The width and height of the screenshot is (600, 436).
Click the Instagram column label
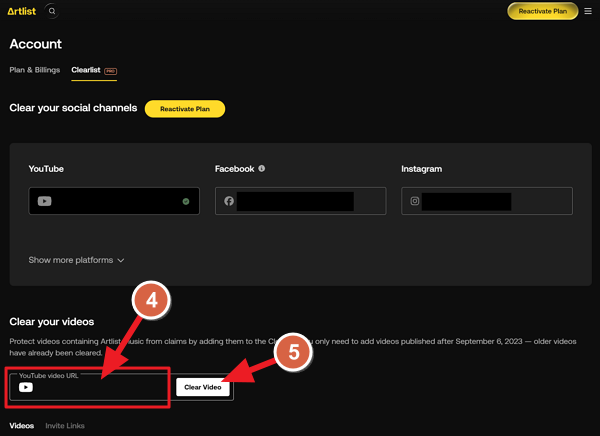(x=421, y=169)
